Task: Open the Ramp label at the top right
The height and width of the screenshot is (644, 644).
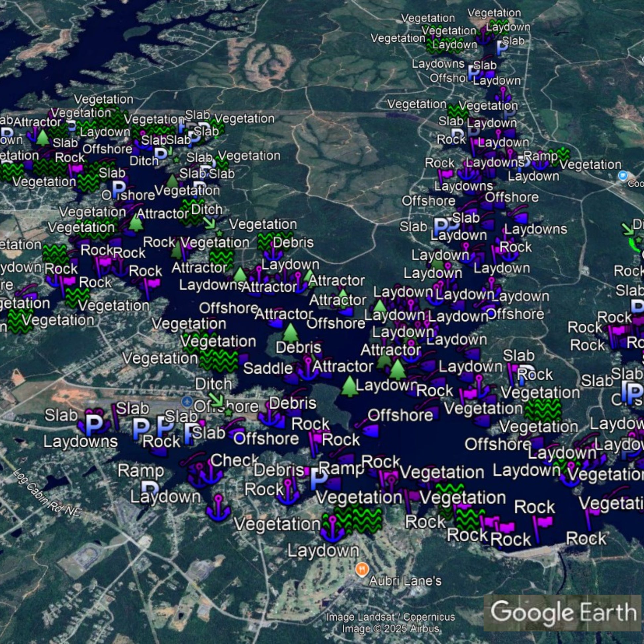Action: point(541,156)
